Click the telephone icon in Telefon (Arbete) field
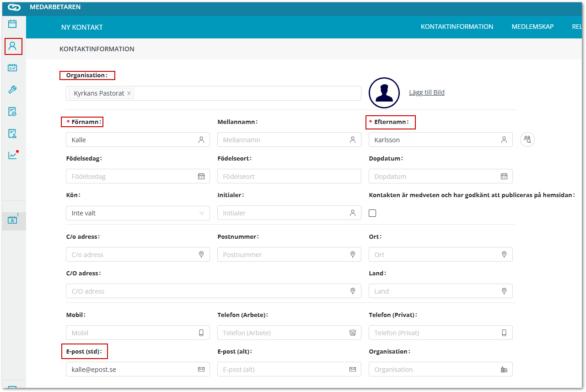586x392 pixels. click(x=353, y=333)
